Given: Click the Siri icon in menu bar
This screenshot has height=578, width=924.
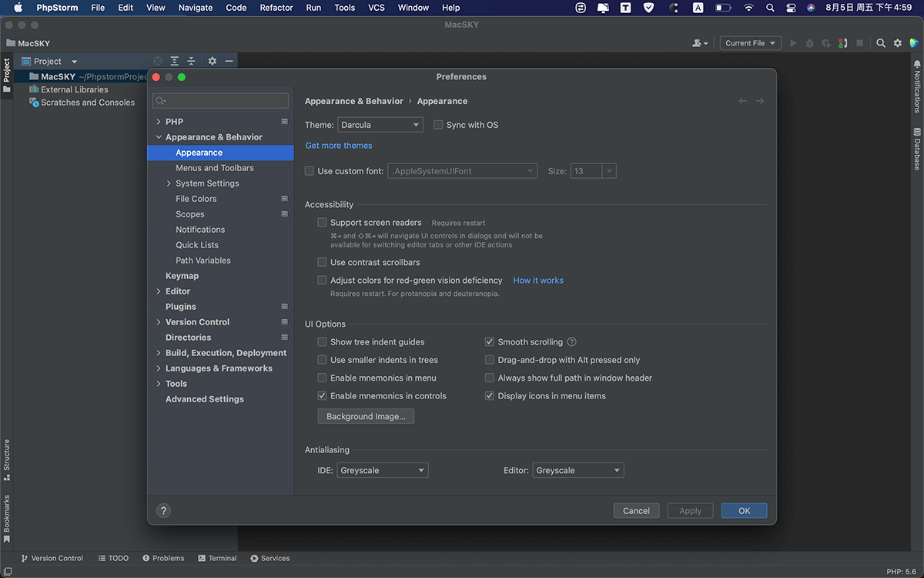Looking at the screenshot, I should click(x=811, y=8).
